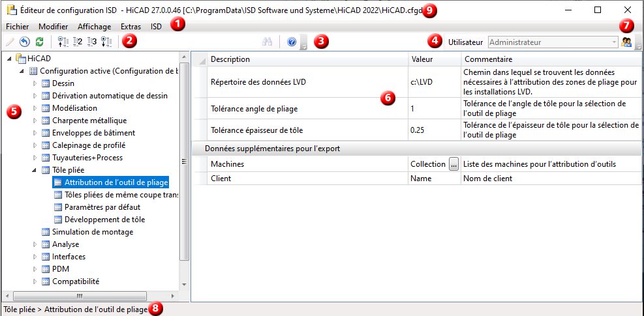Expand the Interfaces node
Viewport: 644px width, 316px height.
point(35,257)
